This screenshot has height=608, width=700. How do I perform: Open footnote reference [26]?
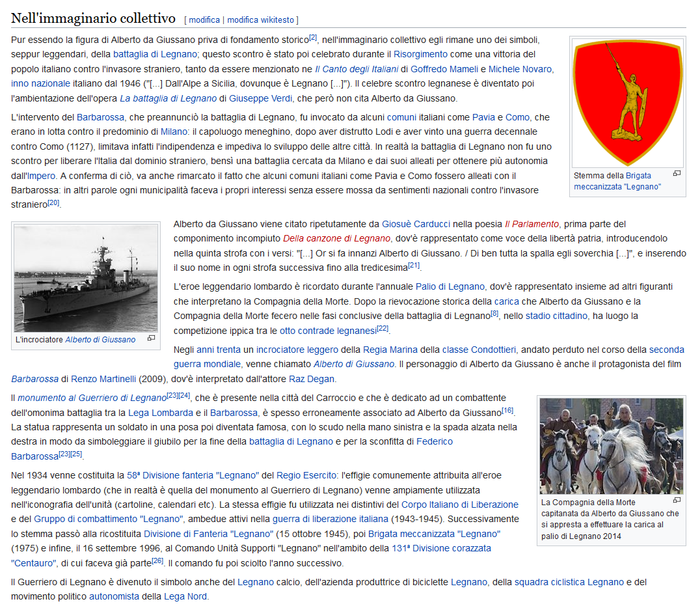157,560
